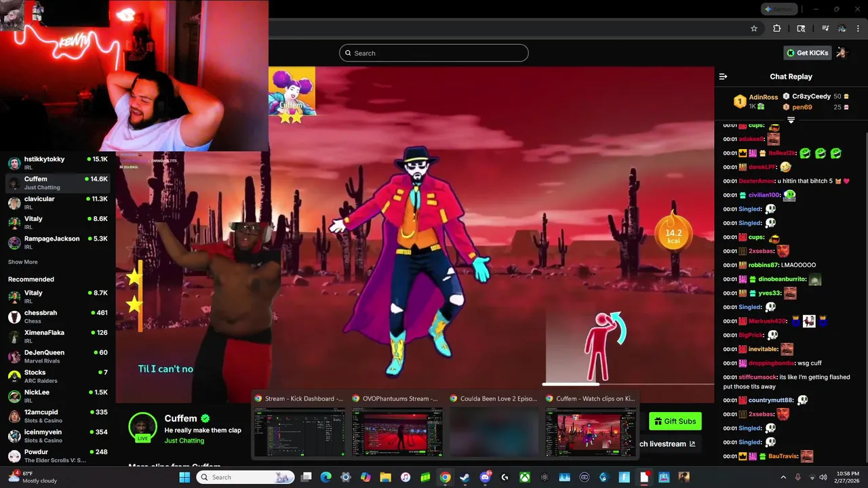Image resolution: width=868 pixels, height=488 pixels.
Task: Click the microphone tray icon
Action: (798, 477)
